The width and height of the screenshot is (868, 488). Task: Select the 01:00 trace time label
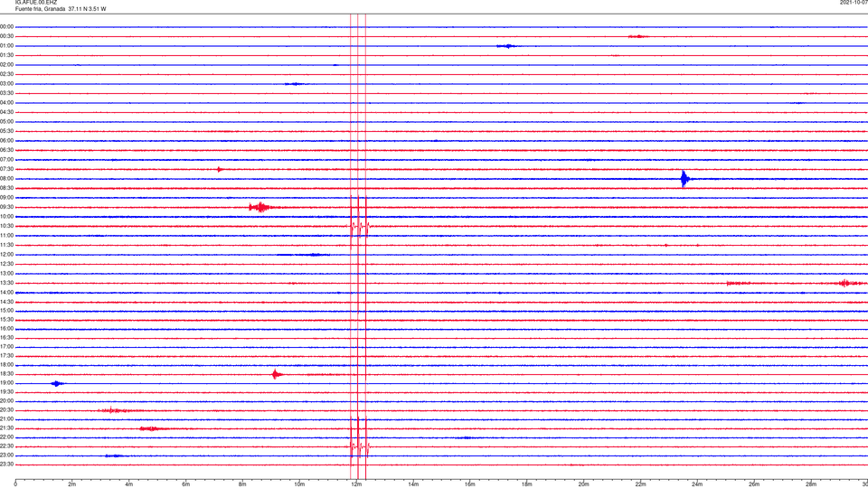click(6, 46)
